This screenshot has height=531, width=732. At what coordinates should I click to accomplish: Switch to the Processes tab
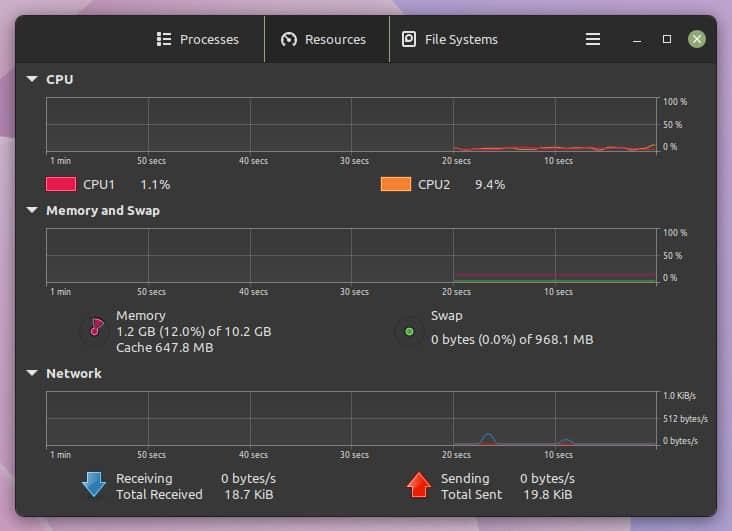click(198, 39)
